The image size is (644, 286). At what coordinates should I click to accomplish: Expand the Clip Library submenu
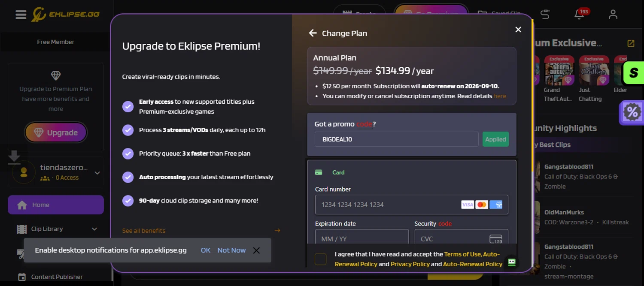point(94,229)
